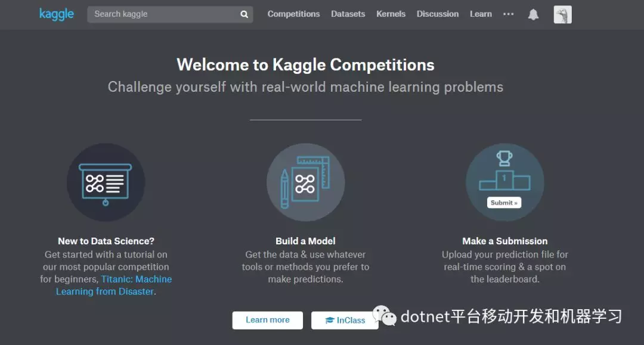Click the graduation cap InClass icon
644x345 pixels.
pos(329,321)
